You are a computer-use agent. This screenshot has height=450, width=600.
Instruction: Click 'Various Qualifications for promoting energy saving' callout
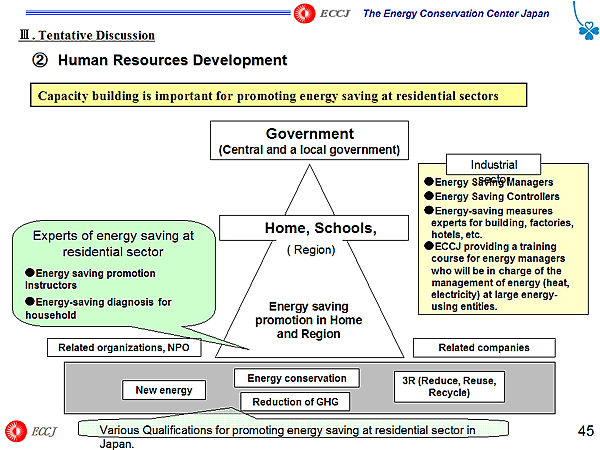pos(293,429)
